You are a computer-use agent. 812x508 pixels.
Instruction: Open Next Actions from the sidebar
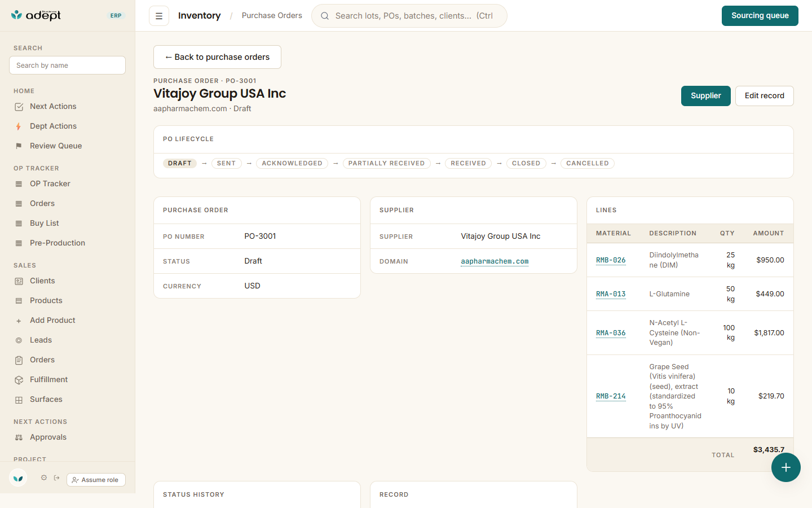click(68, 106)
